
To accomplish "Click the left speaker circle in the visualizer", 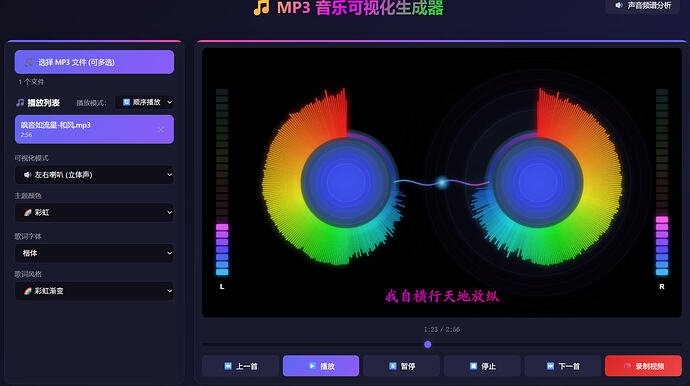I will coord(347,182).
